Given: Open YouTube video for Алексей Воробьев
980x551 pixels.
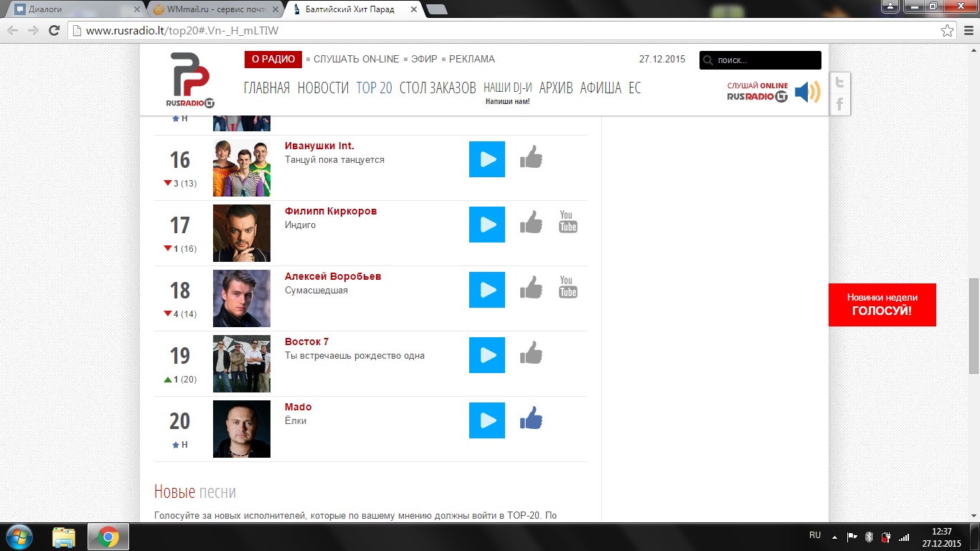Looking at the screenshot, I should [x=567, y=287].
